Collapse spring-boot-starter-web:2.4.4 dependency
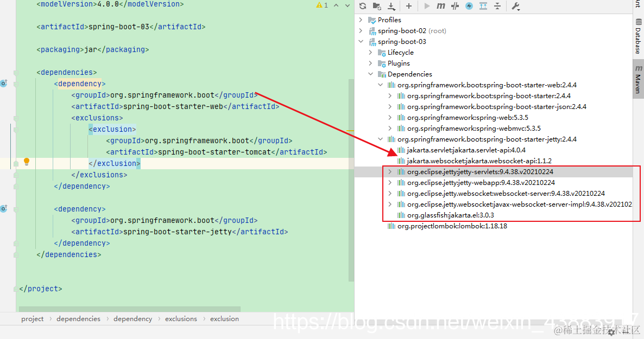The image size is (644, 339). click(x=380, y=85)
